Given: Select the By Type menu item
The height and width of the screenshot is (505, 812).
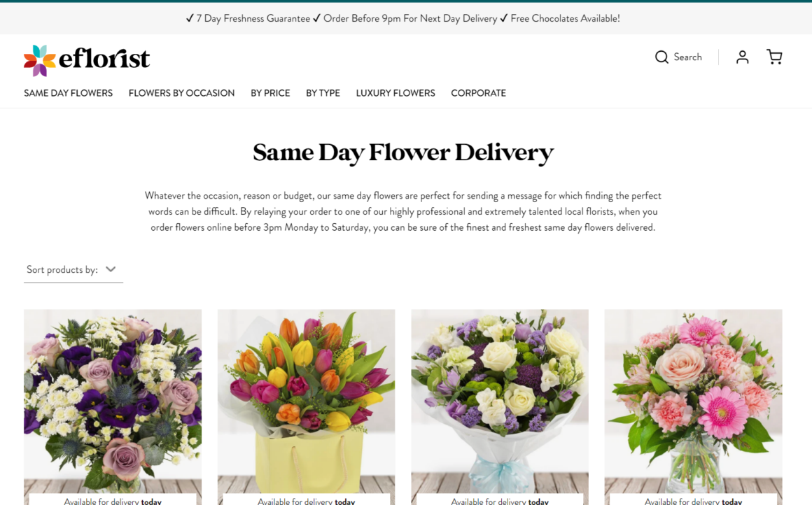Looking at the screenshot, I should (323, 93).
